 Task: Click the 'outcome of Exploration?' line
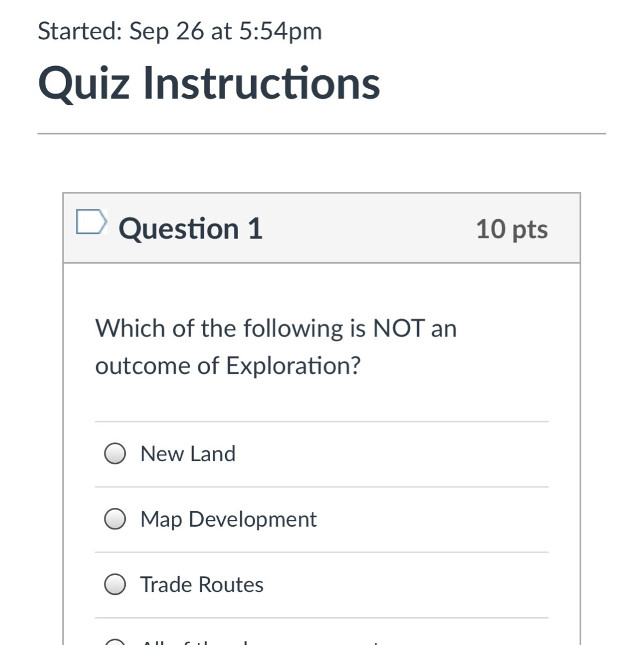(x=227, y=365)
